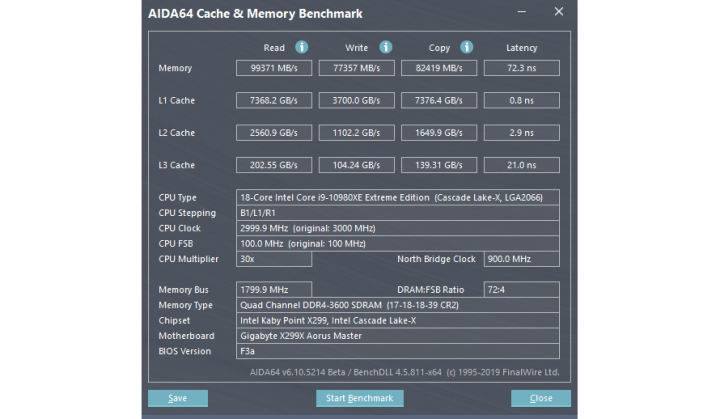Click the Motherboard field Gigabyte X299X Aorus Master
This screenshot has width=720, height=419.
(398, 336)
